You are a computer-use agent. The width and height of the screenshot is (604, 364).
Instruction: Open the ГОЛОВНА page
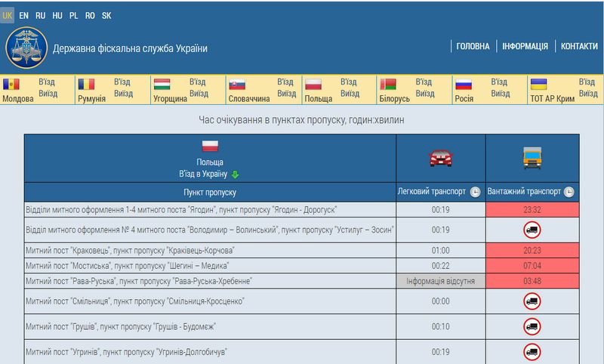[473, 46]
